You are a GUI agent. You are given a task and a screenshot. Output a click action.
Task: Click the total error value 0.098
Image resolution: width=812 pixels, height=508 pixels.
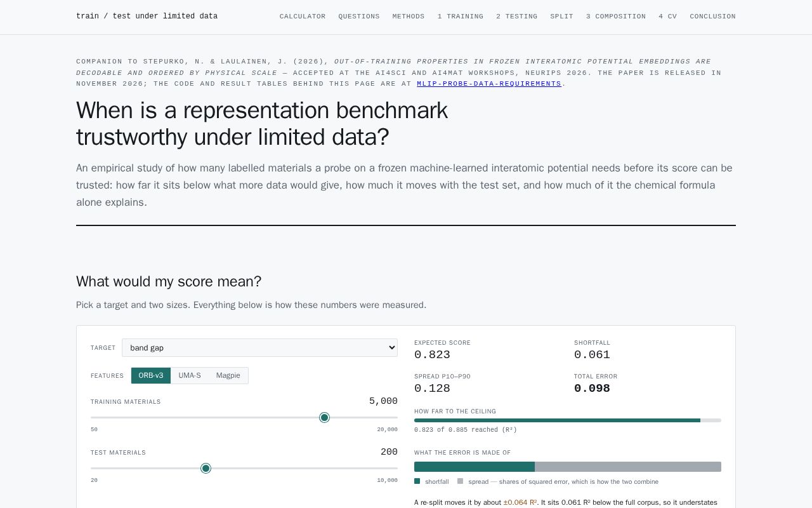[592, 389]
